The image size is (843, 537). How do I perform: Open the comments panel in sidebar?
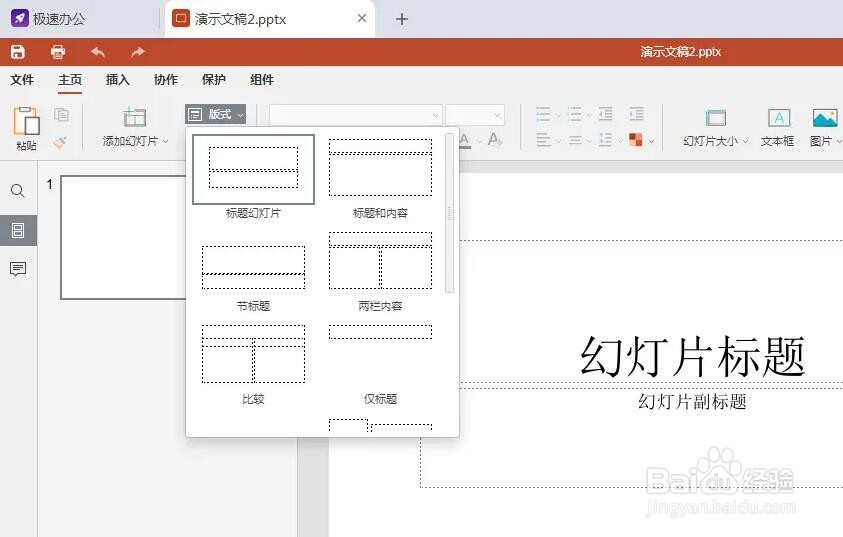coord(18,269)
